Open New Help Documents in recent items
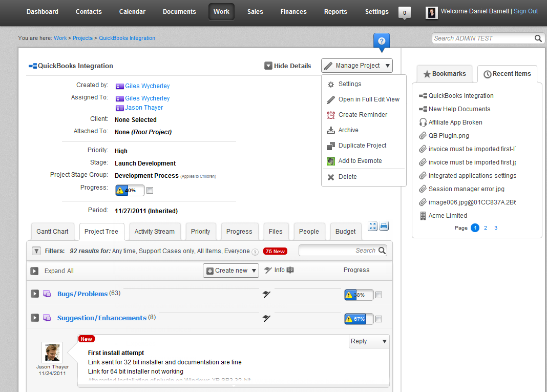The image size is (547, 392). 459,109
